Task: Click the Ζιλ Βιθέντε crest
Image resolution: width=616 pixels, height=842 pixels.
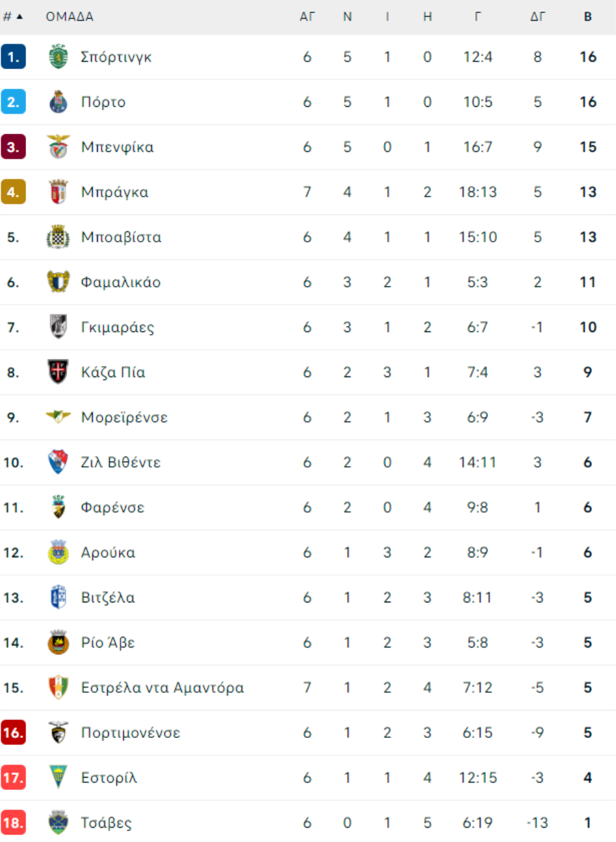Action: click(58, 463)
